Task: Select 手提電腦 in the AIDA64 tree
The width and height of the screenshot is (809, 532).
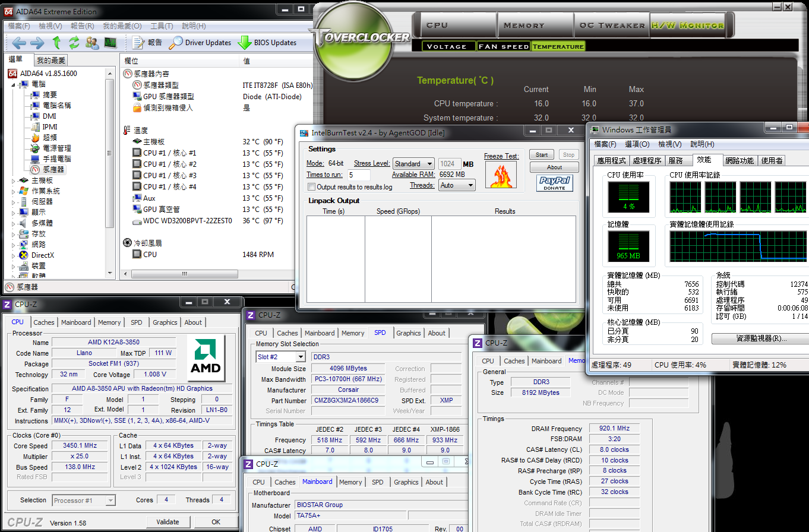Action: pyautogui.click(x=50, y=159)
